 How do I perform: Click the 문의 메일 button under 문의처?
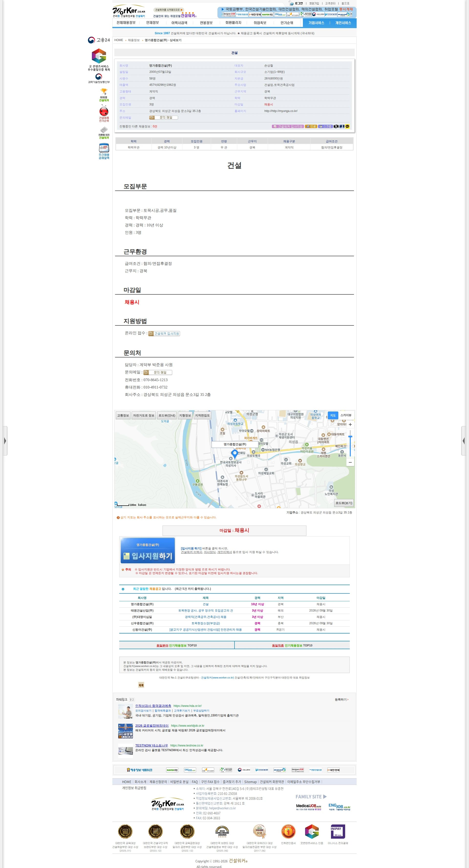click(158, 372)
